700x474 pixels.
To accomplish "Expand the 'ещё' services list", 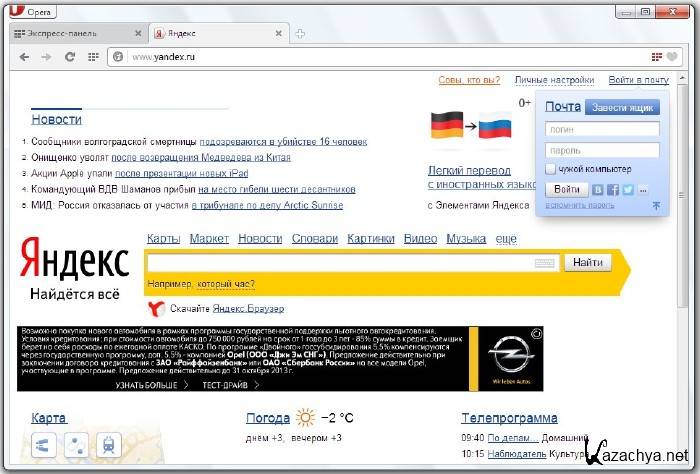I will point(506,239).
